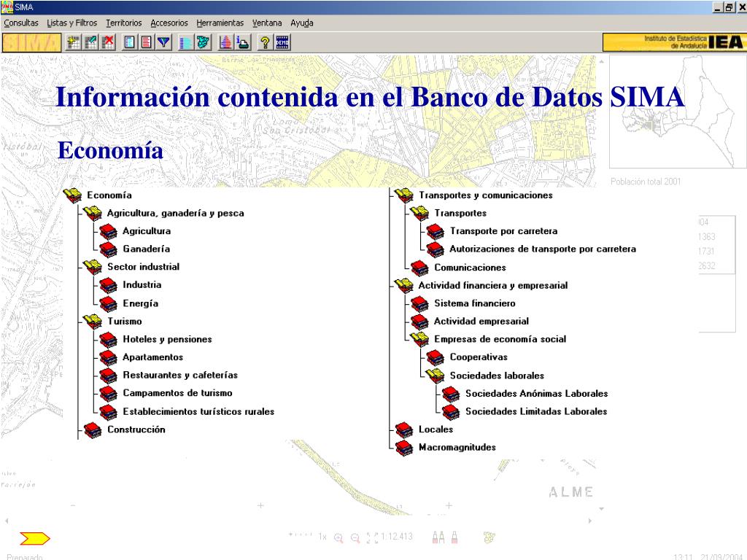Open the Ayuda menu
This screenshot has width=747, height=560.
click(302, 23)
